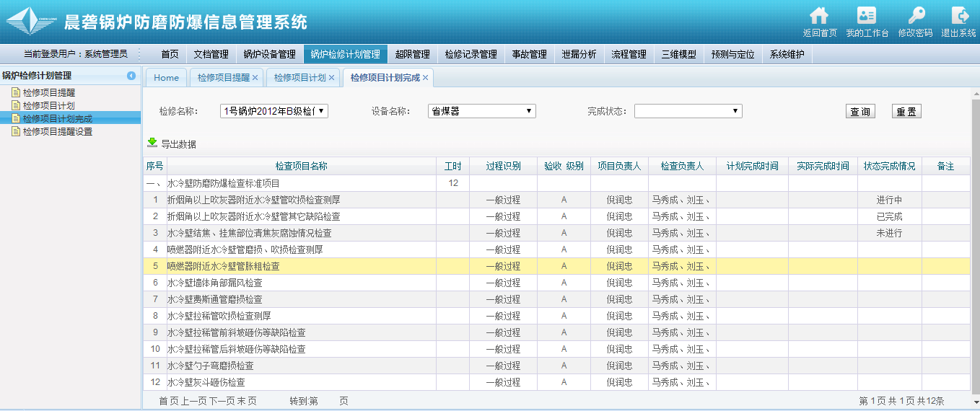Close the 检修项目提醒 tab
980x411 pixels.
255,78
